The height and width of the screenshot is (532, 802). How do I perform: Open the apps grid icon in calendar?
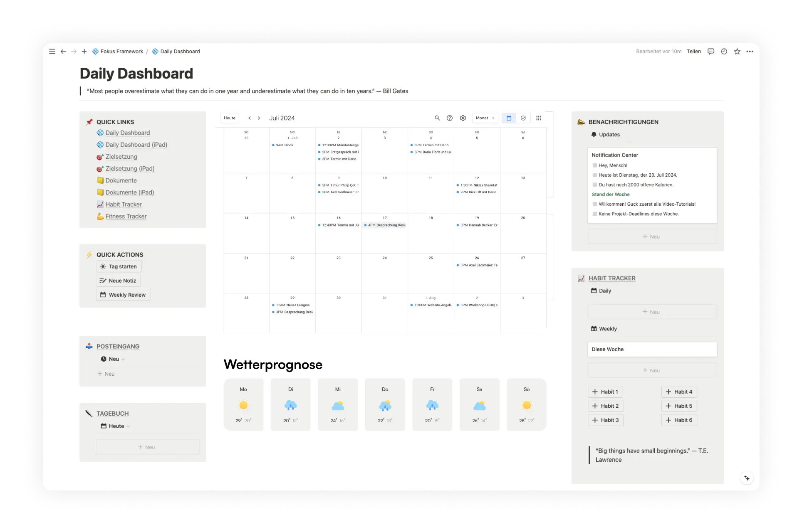pos(539,118)
